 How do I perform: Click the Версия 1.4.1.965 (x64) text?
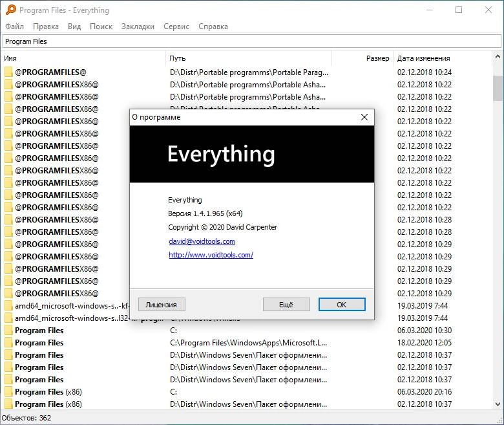point(205,213)
